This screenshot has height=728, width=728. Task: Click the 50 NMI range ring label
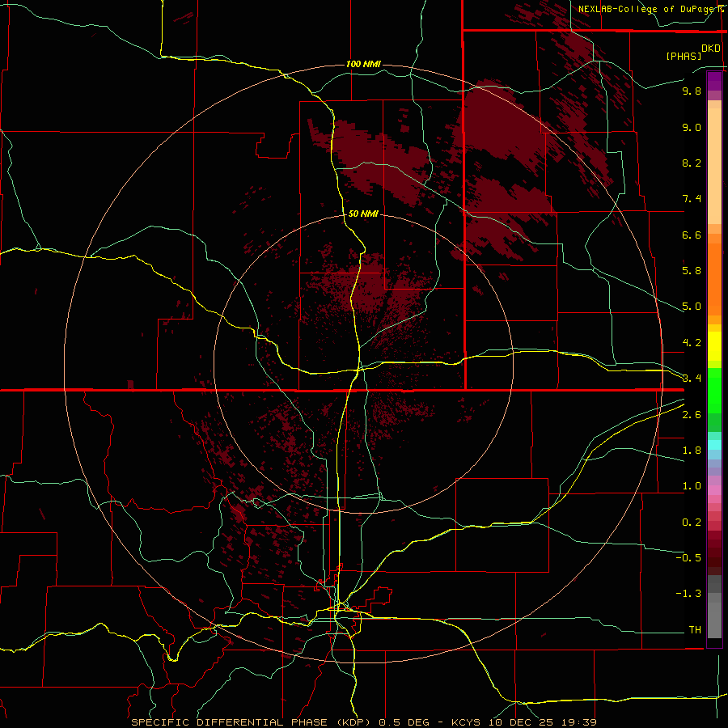[x=363, y=214]
